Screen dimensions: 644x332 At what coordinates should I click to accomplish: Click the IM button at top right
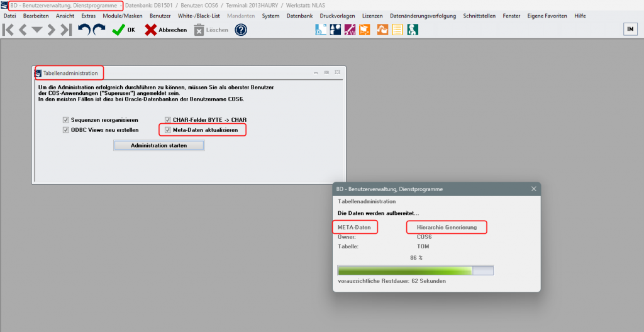coord(630,29)
